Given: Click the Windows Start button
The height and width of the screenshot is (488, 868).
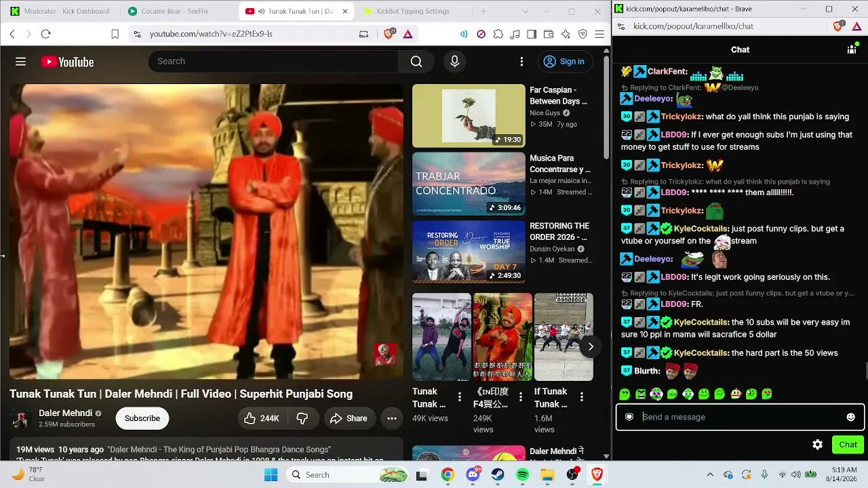Looking at the screenshot, I should pos(271,475).
